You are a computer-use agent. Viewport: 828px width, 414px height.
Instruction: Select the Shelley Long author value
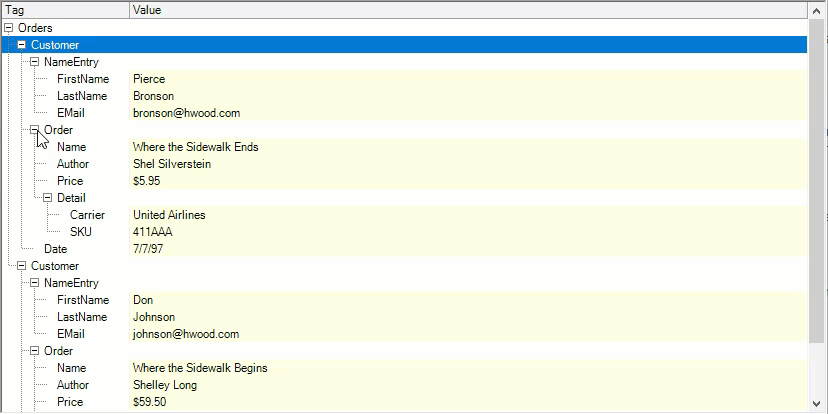click(165, 385)
